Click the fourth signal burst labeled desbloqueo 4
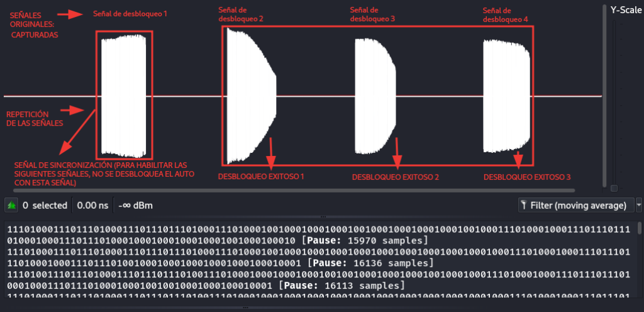Viewport: 644px width, 312px height. point(503,96)
